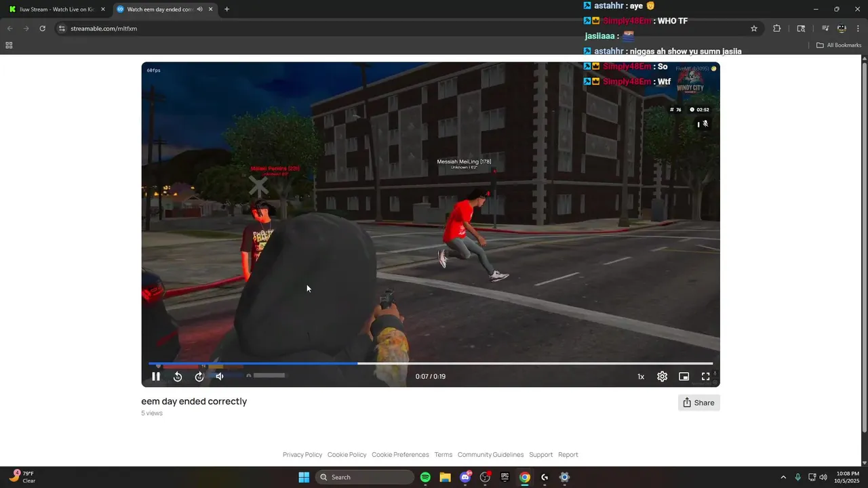Show hidden system tray icons

point(783,477)
